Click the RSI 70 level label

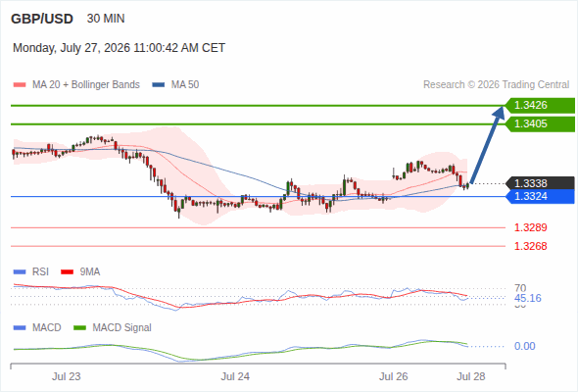pos(520,288)
